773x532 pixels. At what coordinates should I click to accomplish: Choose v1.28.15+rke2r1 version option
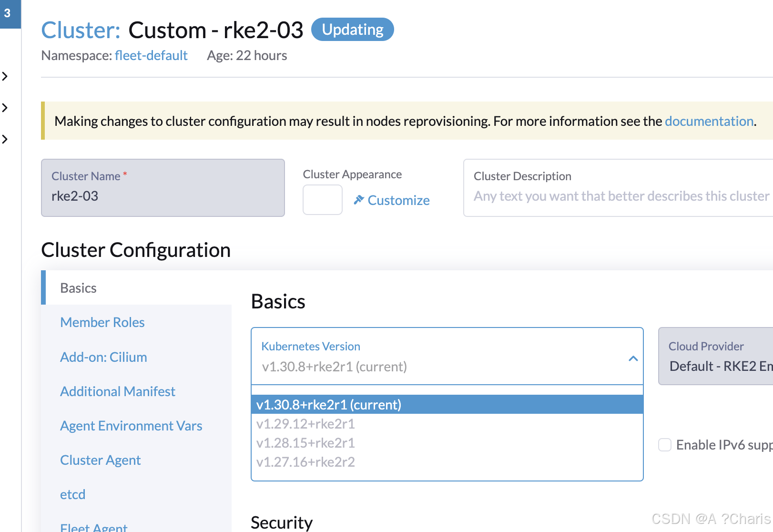[x=447, y=443]
